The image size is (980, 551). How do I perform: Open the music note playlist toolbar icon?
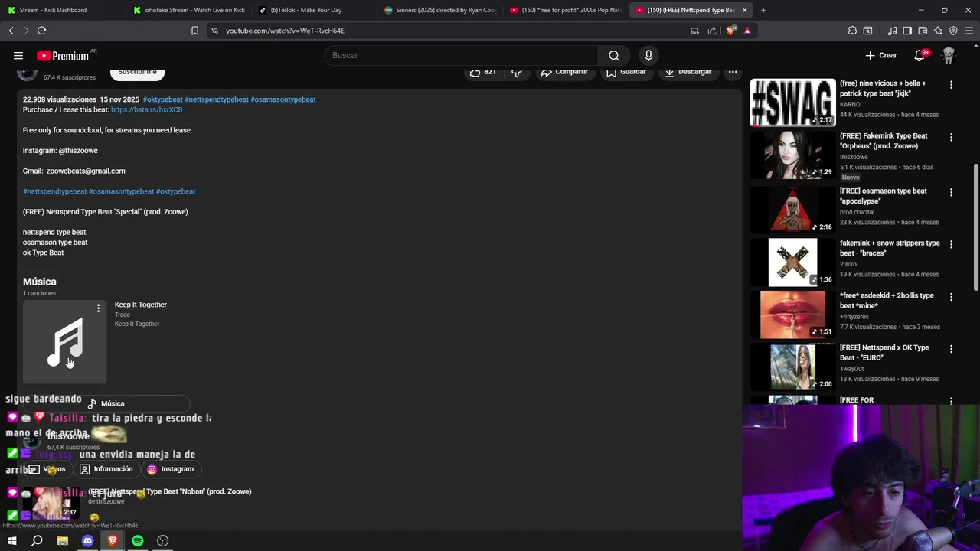[892, 31]
